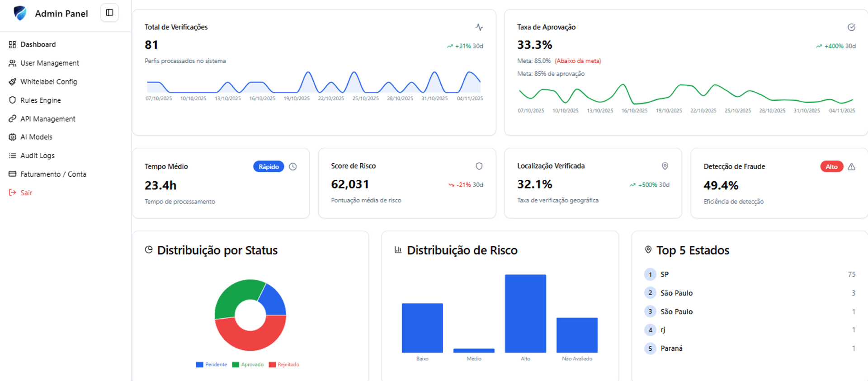
Task: Click the API Management link icon
Action: pyautogui.click(x=12, y=119)
